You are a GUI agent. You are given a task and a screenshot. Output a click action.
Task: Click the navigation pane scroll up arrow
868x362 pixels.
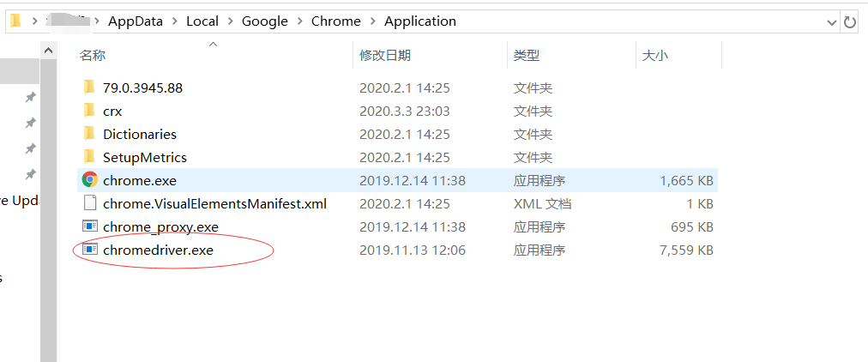point(48,51)
